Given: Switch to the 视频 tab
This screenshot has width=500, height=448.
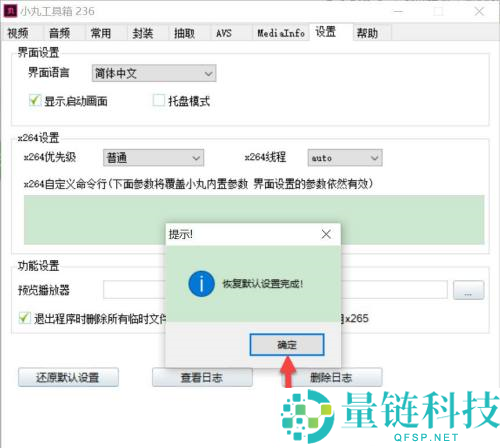Looking at the screenshot, I should pyautogui.click(x=18, y=33).
